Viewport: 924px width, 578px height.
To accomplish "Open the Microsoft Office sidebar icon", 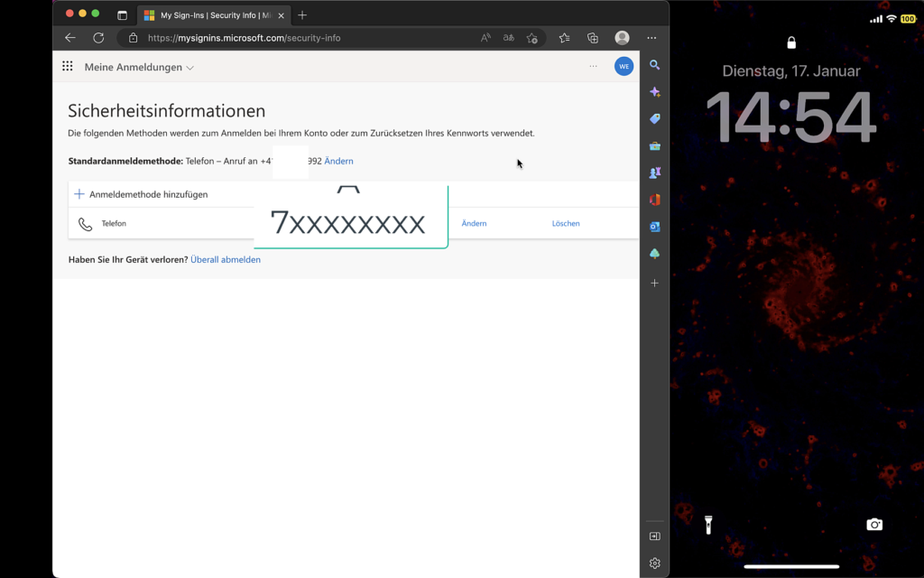I will coord(654,200).
